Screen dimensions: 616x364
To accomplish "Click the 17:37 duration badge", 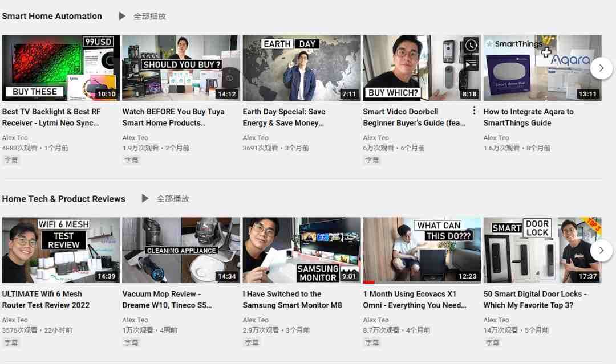I will [x=587, y=276].
